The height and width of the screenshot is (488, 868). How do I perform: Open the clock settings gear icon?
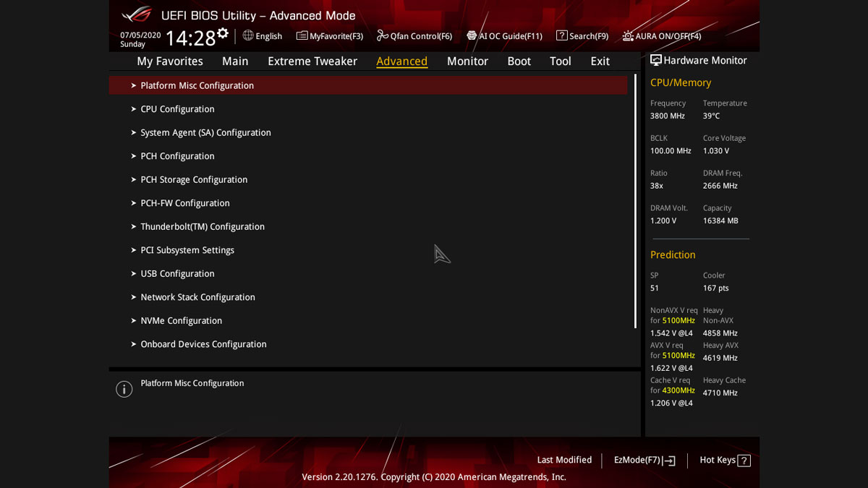[223, 33]
